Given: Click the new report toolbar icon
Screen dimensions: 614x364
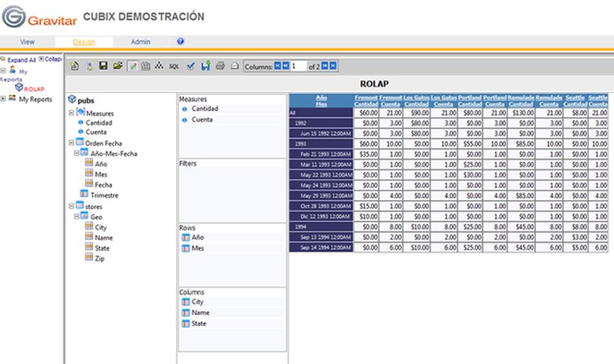Looking at the screenshot, I should coord(75,66).
